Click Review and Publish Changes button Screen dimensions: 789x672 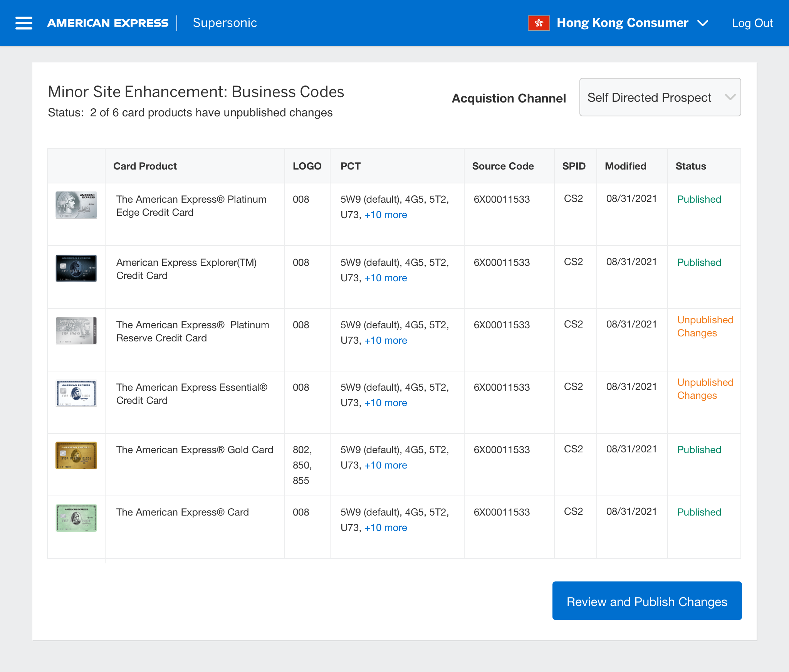tap(647, 601)
